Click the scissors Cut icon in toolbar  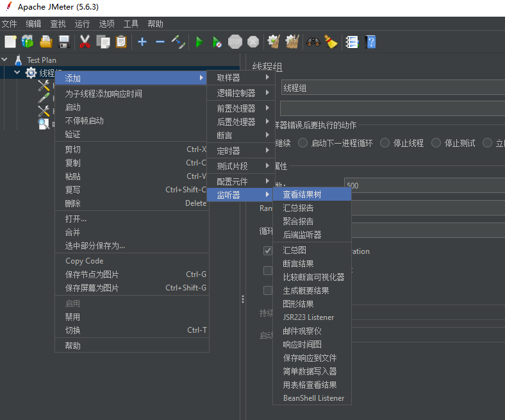coord(85,42)
